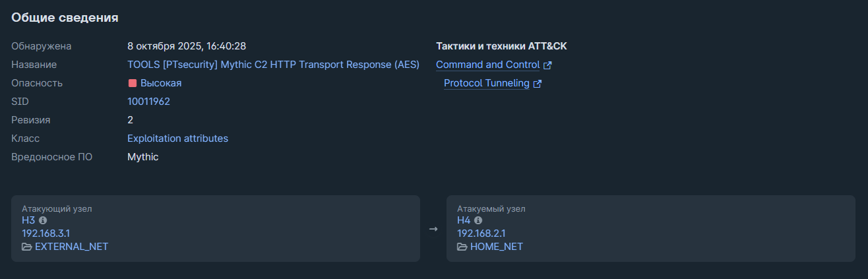Click info icon next to H4

(478, 220)
